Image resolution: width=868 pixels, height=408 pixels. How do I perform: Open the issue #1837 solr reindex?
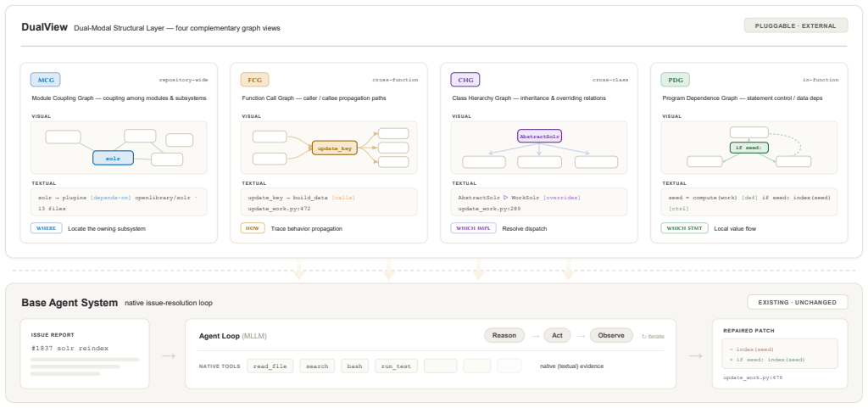70,349
